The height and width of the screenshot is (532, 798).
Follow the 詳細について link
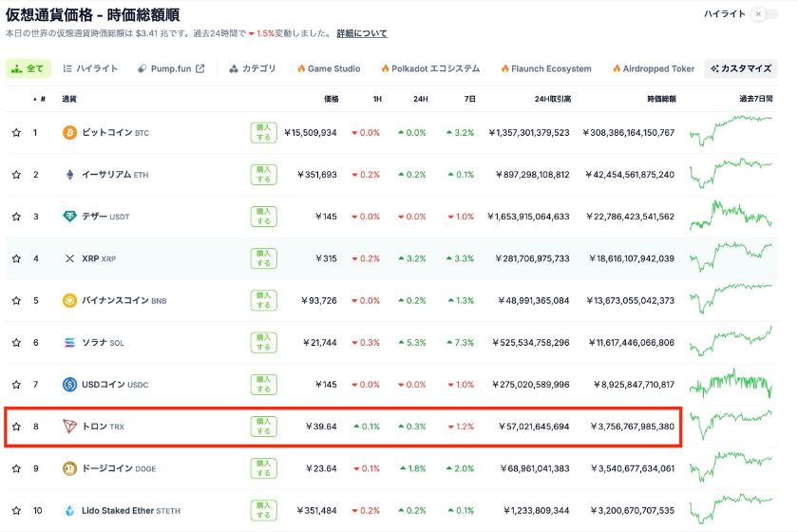point(362,33)
